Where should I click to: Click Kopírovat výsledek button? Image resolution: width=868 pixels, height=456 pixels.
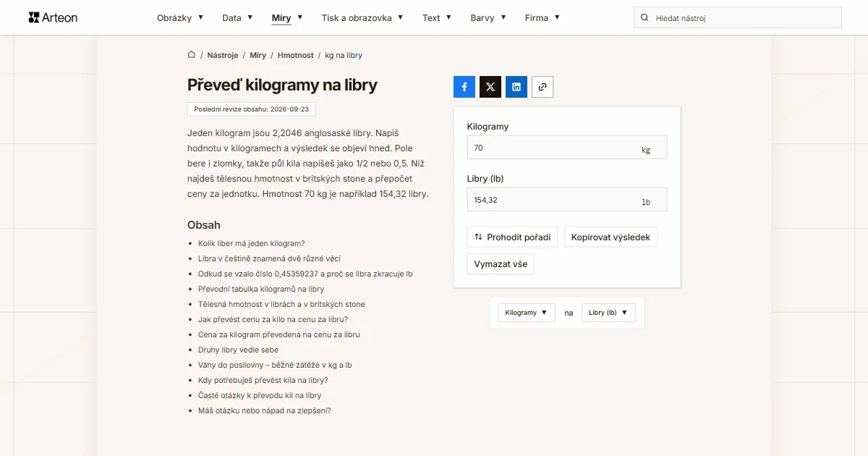610,237
